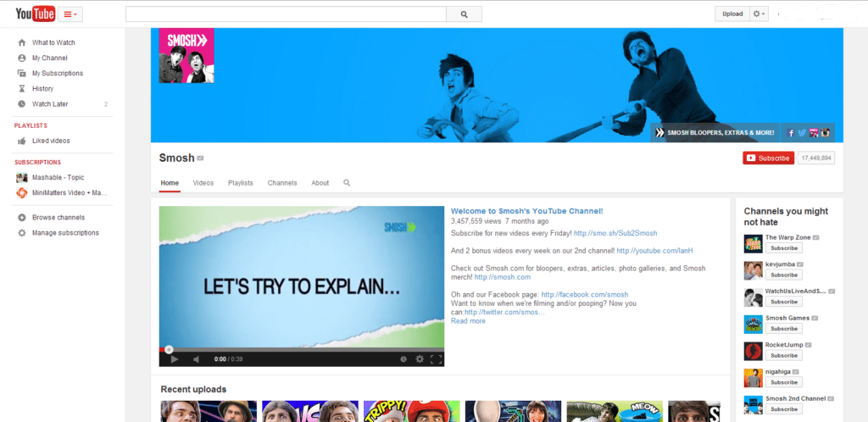Open the TRIPPY! recent upload thumbnail
868x422 pixels.
tap(411, 412)
